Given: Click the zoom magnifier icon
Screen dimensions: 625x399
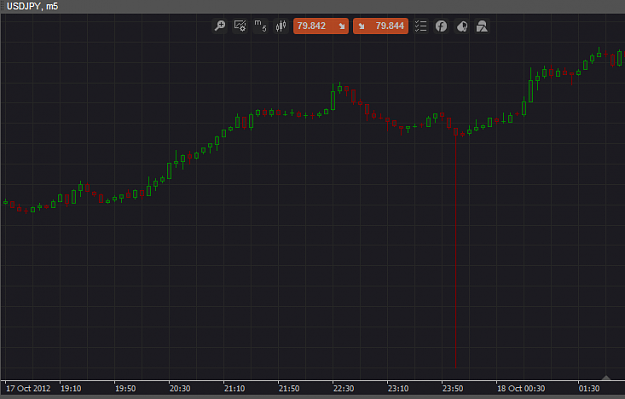Looking at the screenshot, I should [220, 26].
